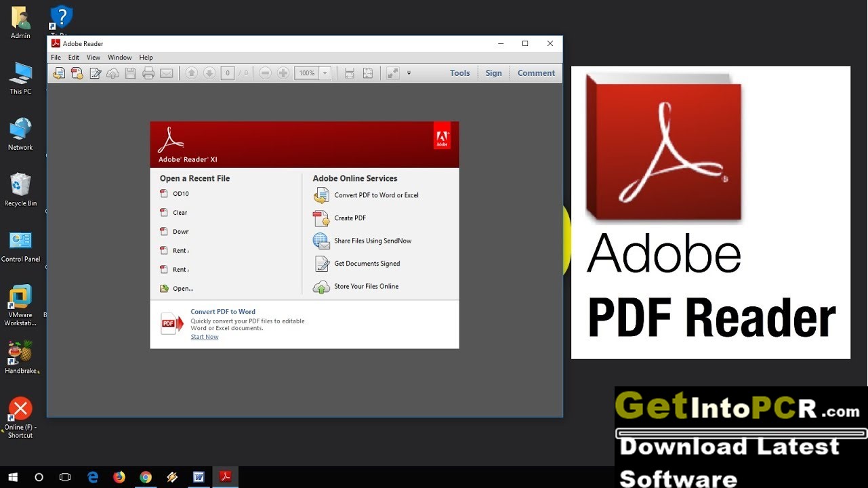The height and width of the screenshot is (488, 868).
Task: Click the Windows Start button
Action: click(x=13, y=477)
